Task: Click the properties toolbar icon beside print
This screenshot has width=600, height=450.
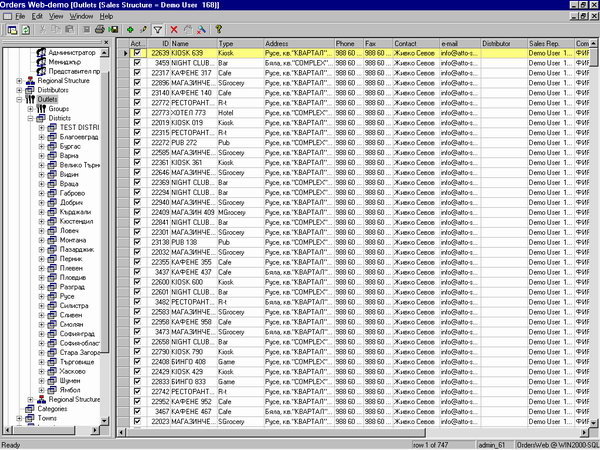Action: pyautogui.click(x=86, y=29)
